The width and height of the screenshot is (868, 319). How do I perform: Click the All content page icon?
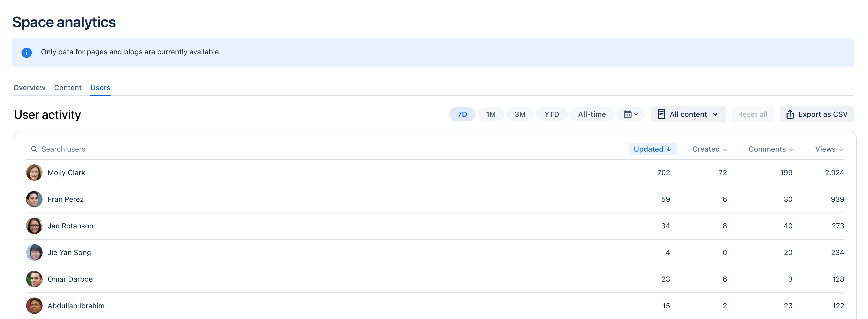pos(661,114)
